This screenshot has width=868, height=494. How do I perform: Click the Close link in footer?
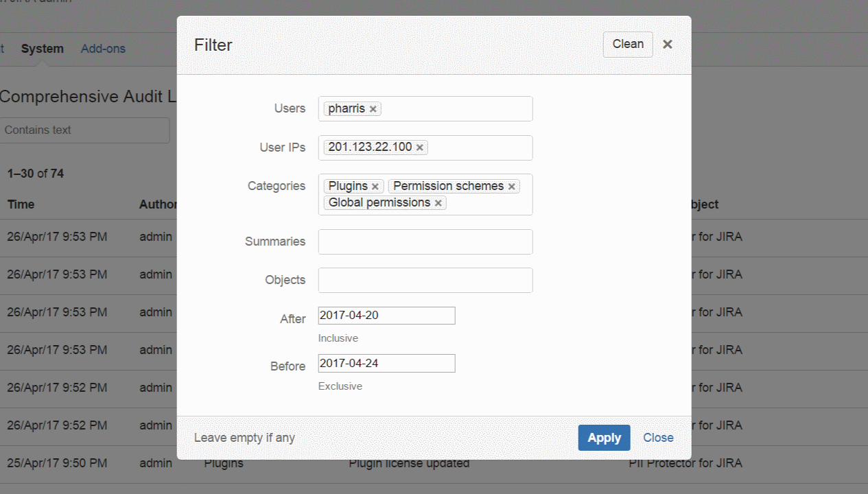click(x=658, y=438)
